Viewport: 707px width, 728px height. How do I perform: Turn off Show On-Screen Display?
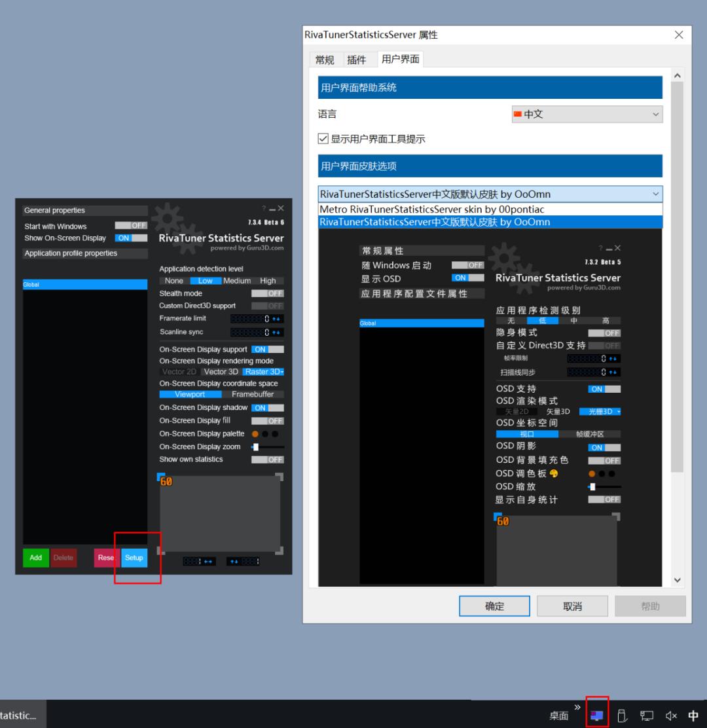[131, 238]
